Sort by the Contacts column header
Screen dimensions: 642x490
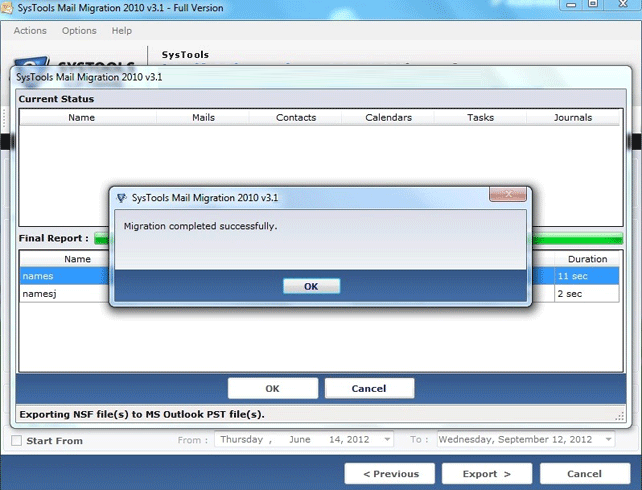pyautogui.click(x=296, y=117)
